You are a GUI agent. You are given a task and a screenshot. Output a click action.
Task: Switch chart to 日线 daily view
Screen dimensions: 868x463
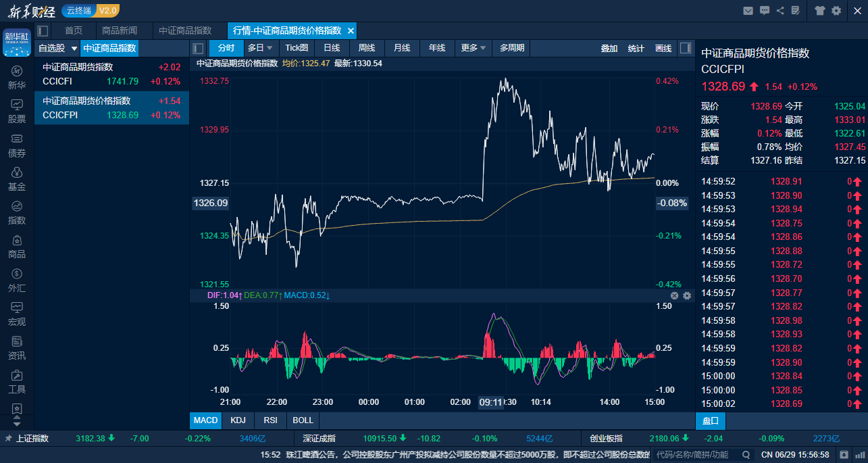click(332, 48)
